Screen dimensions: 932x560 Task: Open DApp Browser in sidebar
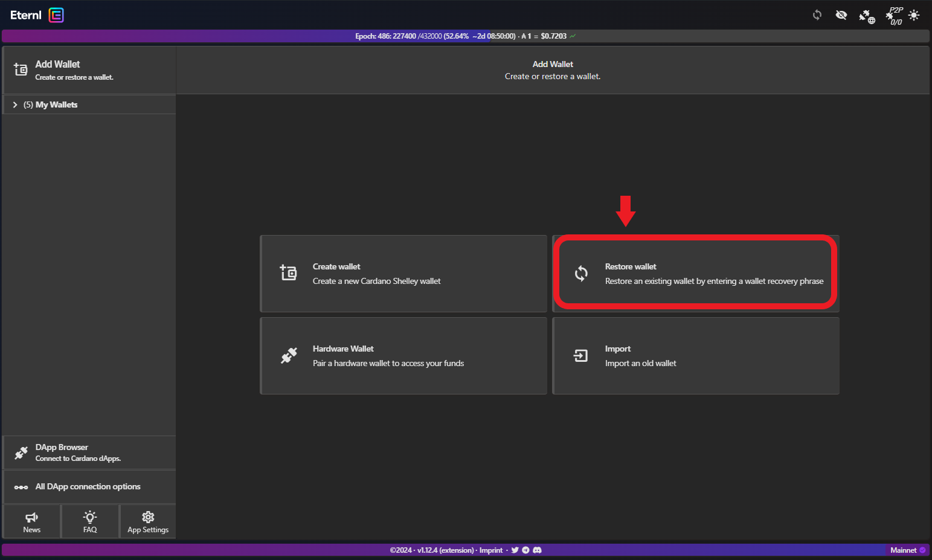[x=89, y=452]
